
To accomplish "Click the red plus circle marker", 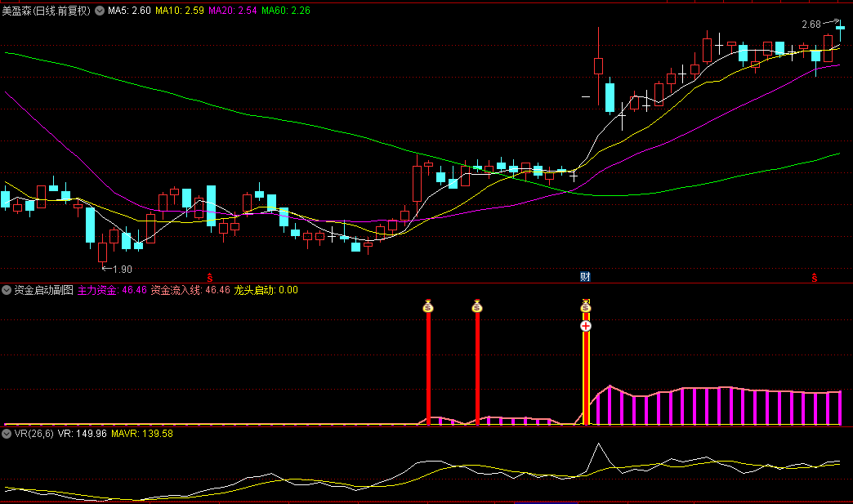I will tap(585, 326).
